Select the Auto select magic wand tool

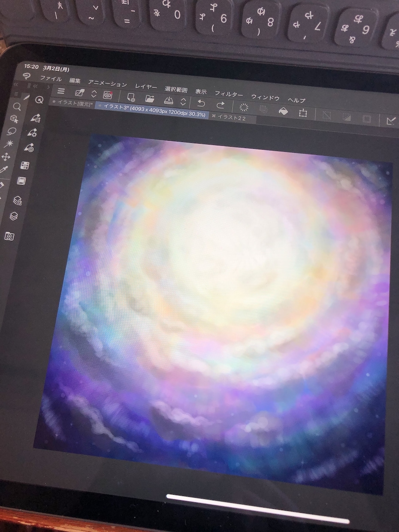click(9, 144)
